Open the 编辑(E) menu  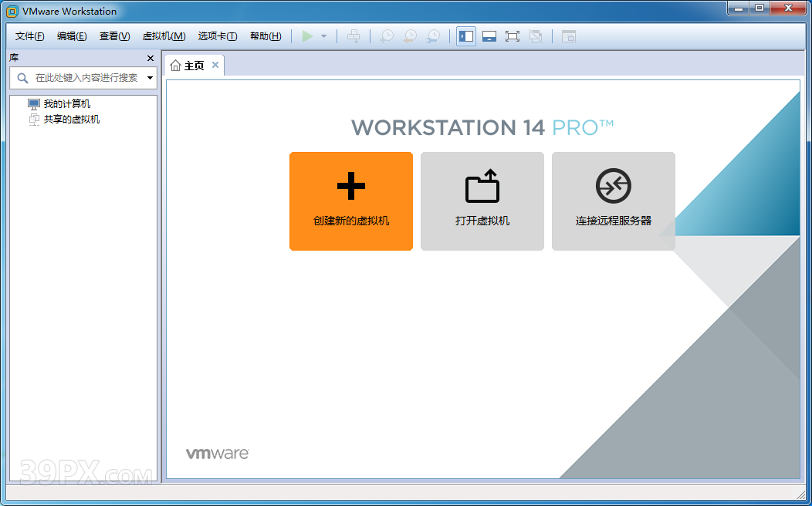[72, 36]
